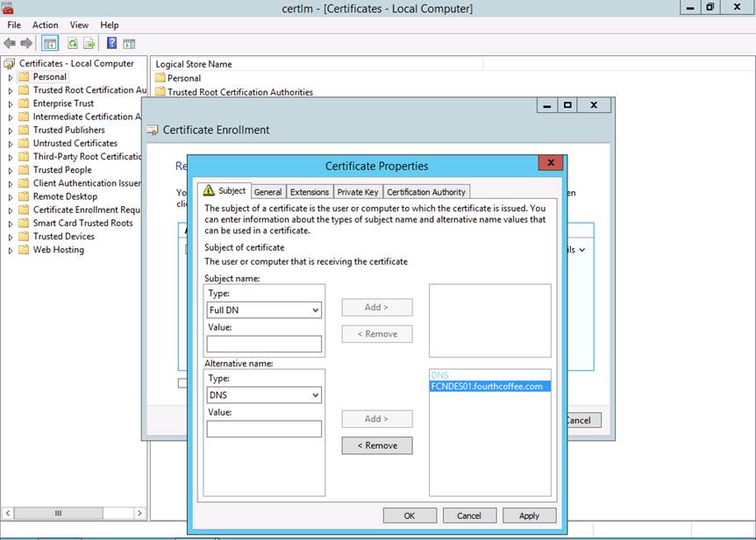Viewport: 756px width, 540px height.
Task: Select the Personal folder icon in right pane
Action: [160, 78]
